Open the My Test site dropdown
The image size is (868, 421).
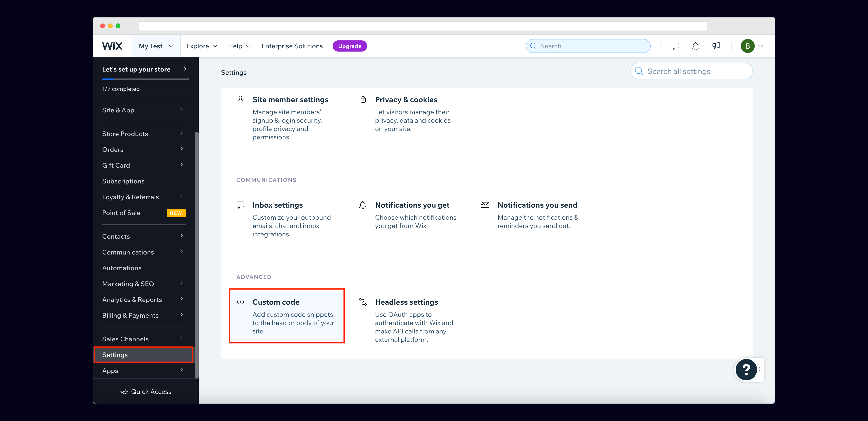tap(156, 46)
